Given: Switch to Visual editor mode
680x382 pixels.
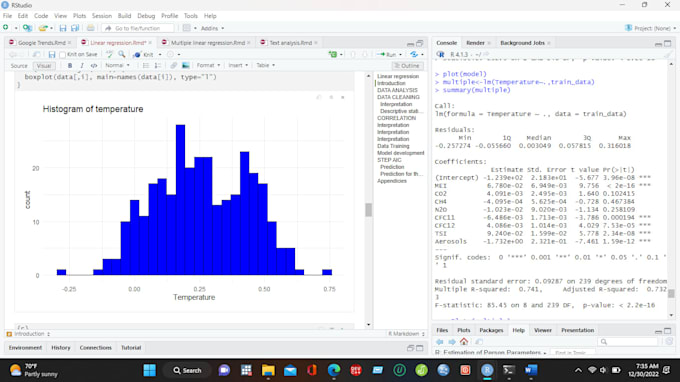Looking at the screenshot, I should [x=44, y=65].
